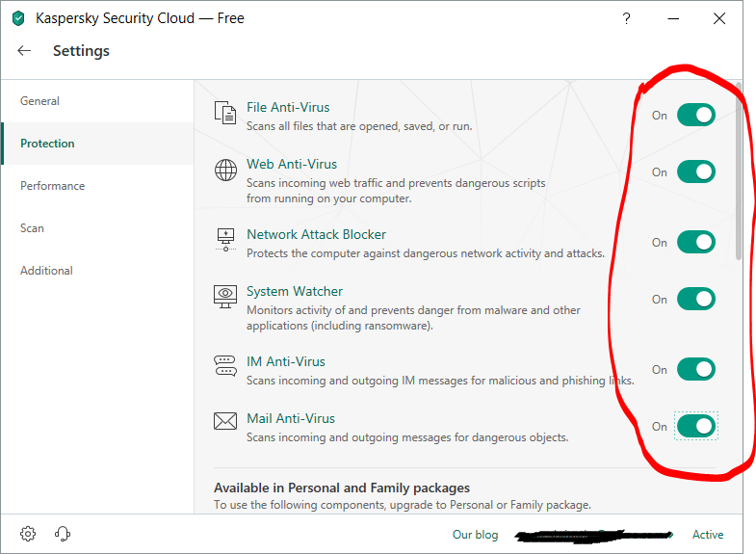This screenshot has width=756, height=554.
Task: Click the Network Attack Blocker icon
Action: 225,240
